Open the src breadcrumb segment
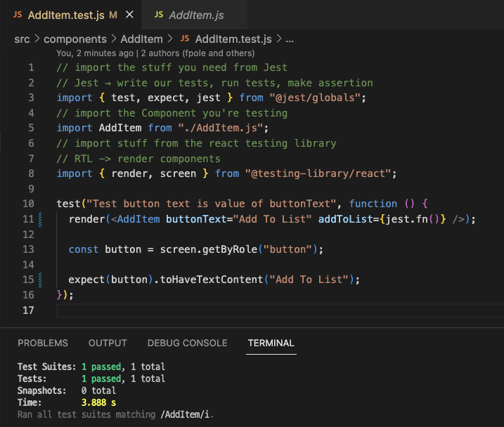 click(22, 39)
